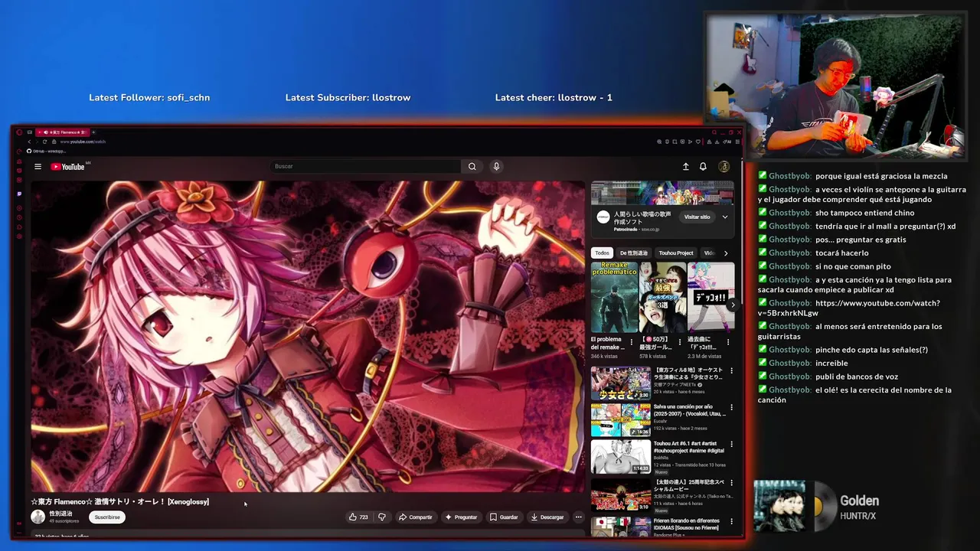Open the 【東方フィル8地】 video thumbnail

coord(621,383)
